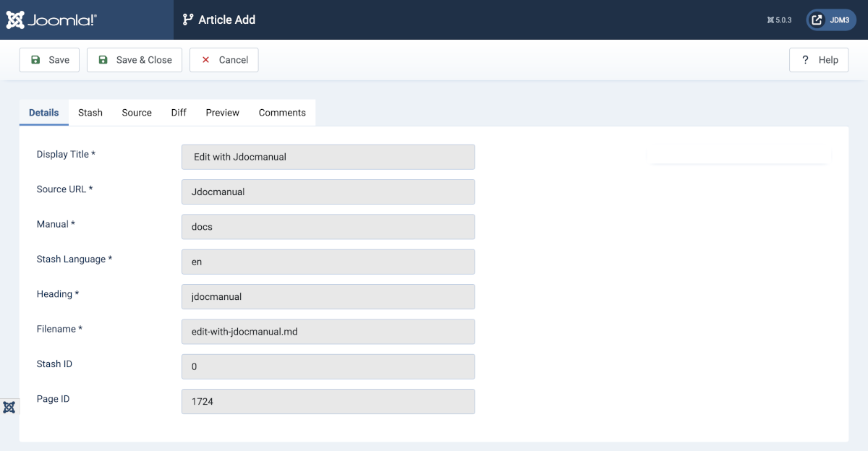This screenshot has width=868, height=451.
Task: Open the Diff tab
Action: (179, 113)
